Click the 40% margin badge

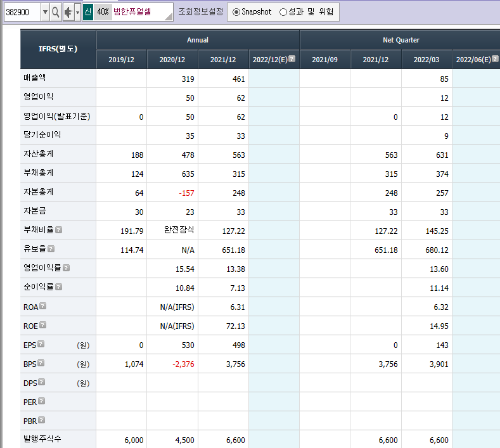coord(103,12)
